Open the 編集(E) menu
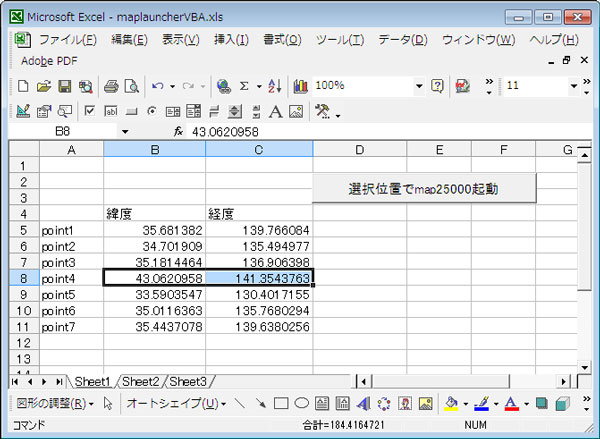Viewport: 600px width, 439px height. click(129, 39)
